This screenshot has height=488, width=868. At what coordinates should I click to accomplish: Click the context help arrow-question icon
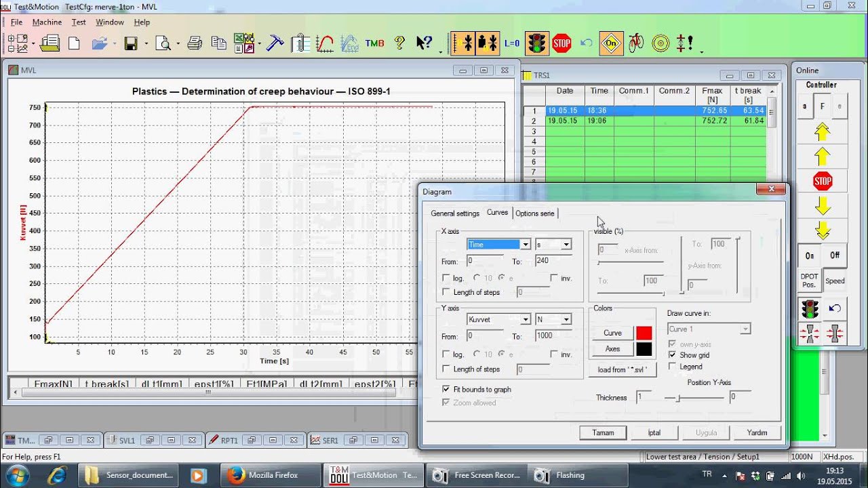click(425, 43)
